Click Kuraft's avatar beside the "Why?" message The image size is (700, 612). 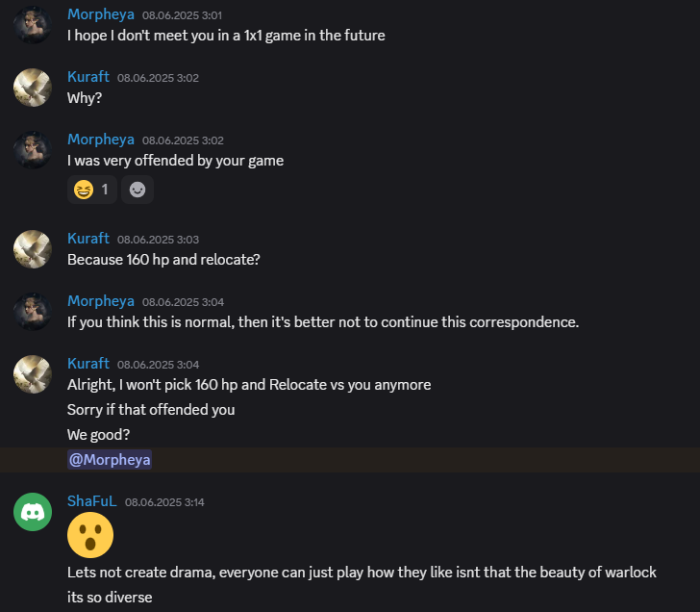[x=33, y=87]
